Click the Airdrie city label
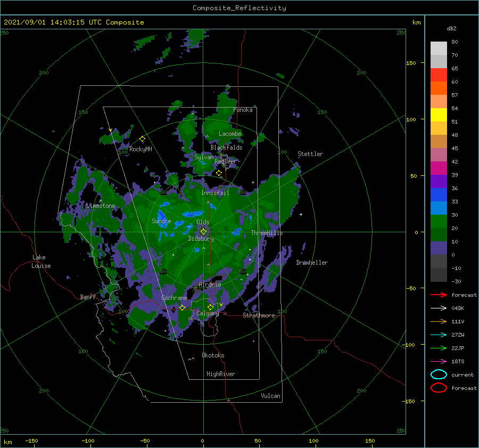 210,284
